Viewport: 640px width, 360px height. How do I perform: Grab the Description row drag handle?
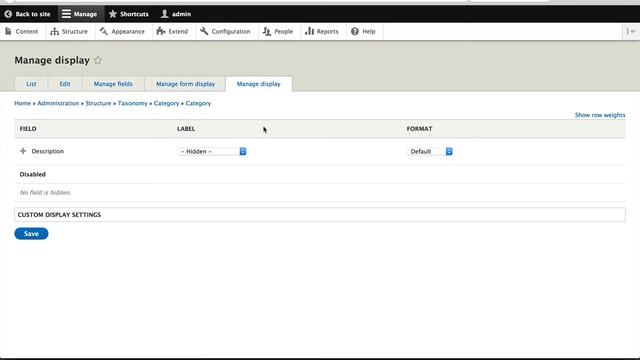click(23, 151)
